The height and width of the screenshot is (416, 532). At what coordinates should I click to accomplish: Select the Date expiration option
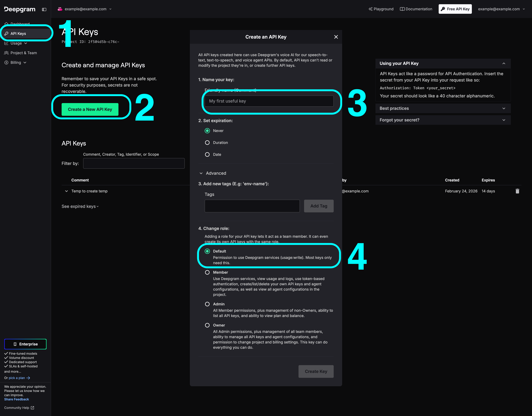pos(207,154)
